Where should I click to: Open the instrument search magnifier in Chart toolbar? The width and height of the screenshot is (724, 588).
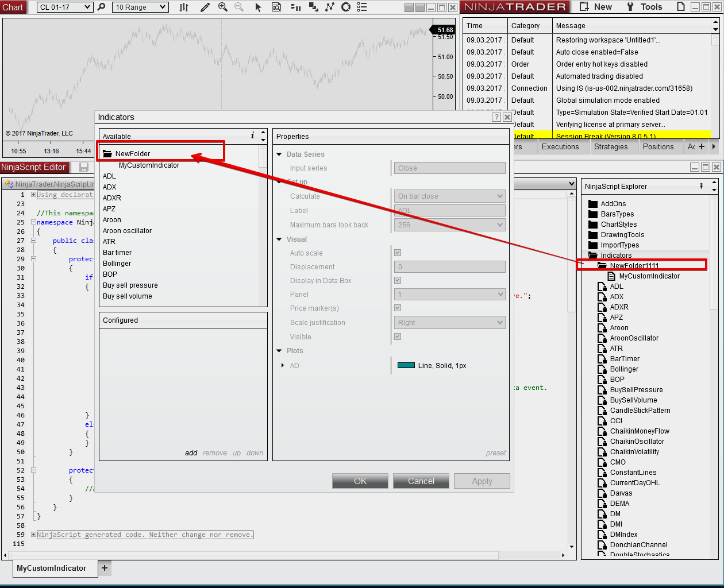coord(102,7)
